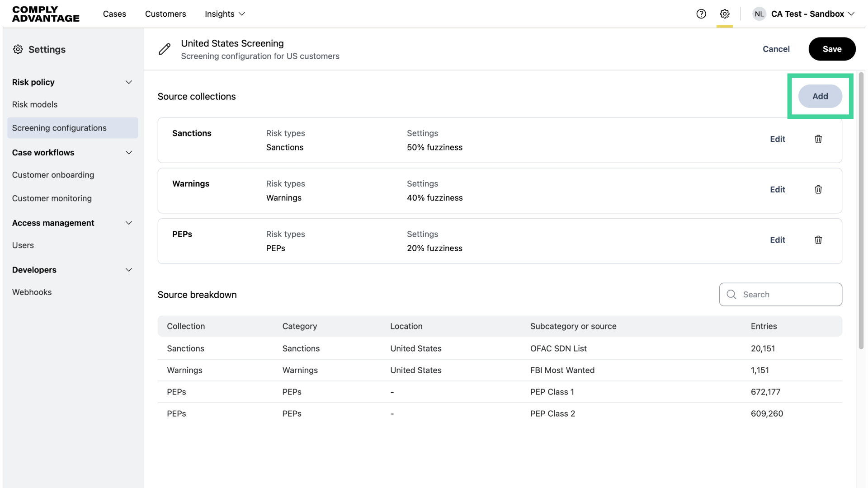This screenshot has width=868, height=488.
Task: Remove the PEPs collection with the trash icon
Action: (x=818, y=240)
